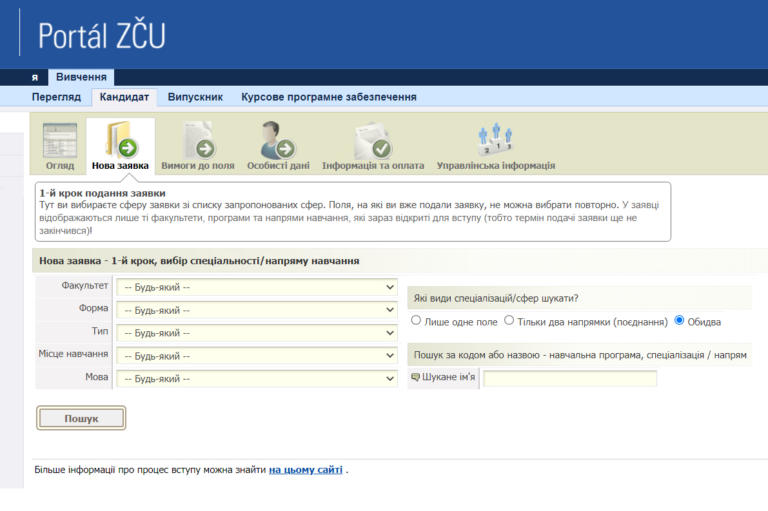Open the Перегляд tab
Image resolution: width=768 pixels, height=511 pixels.
pyautogui.click(x=56, y=97)
